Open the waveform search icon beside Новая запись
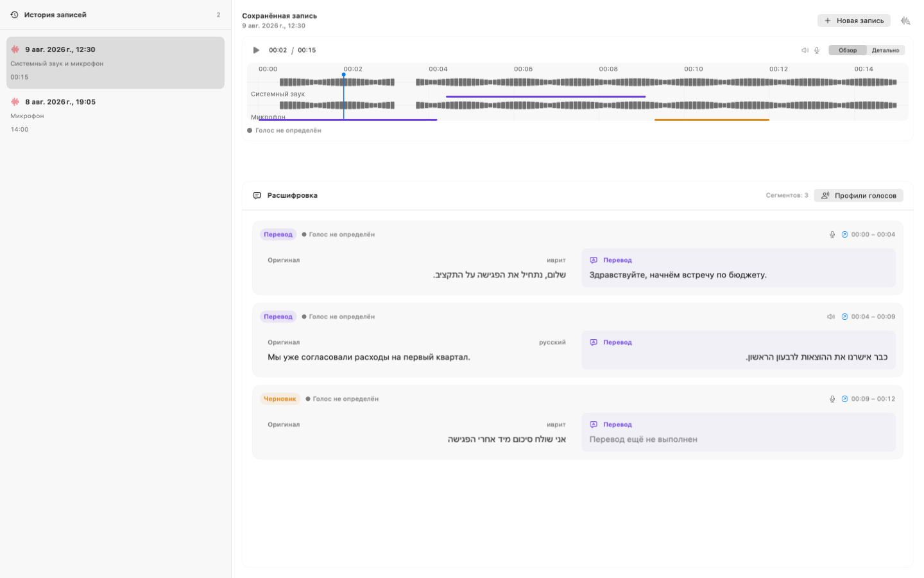This screenshot has height=578, width=924. click(905, 21)
